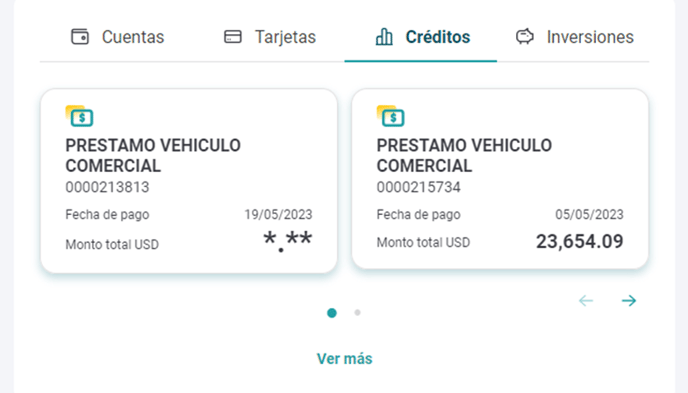
Task: Open loan card numbered 0000213813
Action: (189, 181)
